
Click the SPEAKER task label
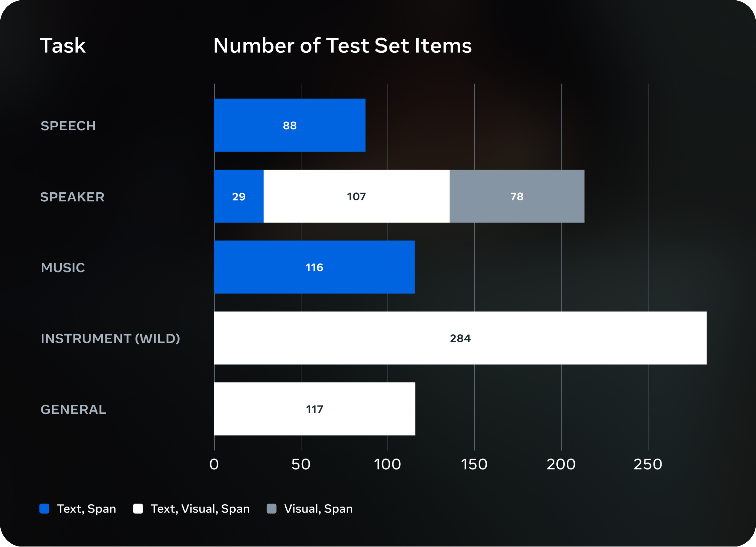pyautogui.click(x=72, y=197)
